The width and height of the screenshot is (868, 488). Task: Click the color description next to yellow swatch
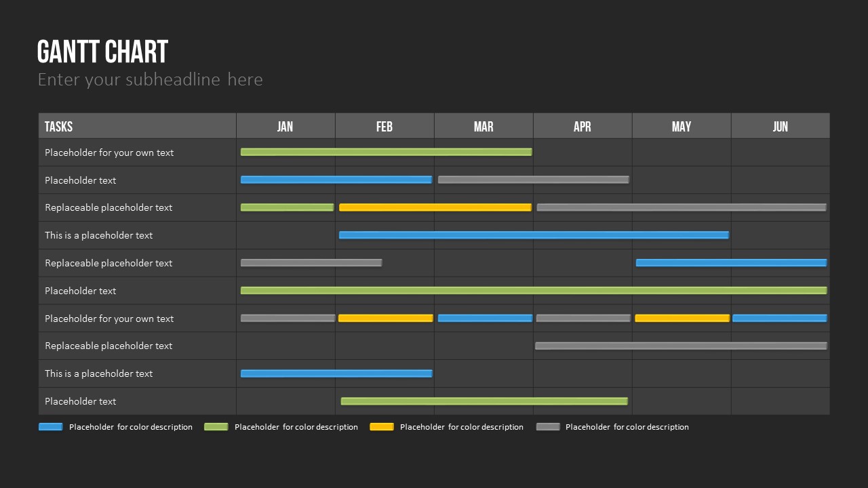(x=462, y=427)
